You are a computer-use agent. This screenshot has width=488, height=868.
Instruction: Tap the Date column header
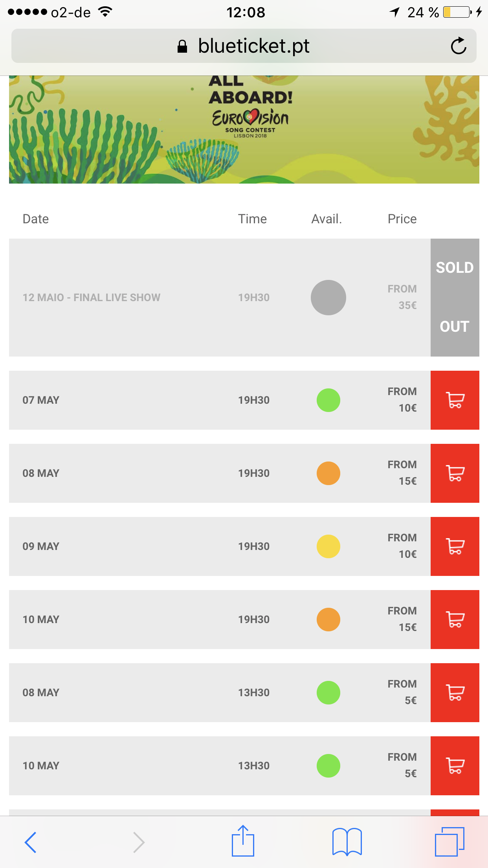click(x=36, y=219)
